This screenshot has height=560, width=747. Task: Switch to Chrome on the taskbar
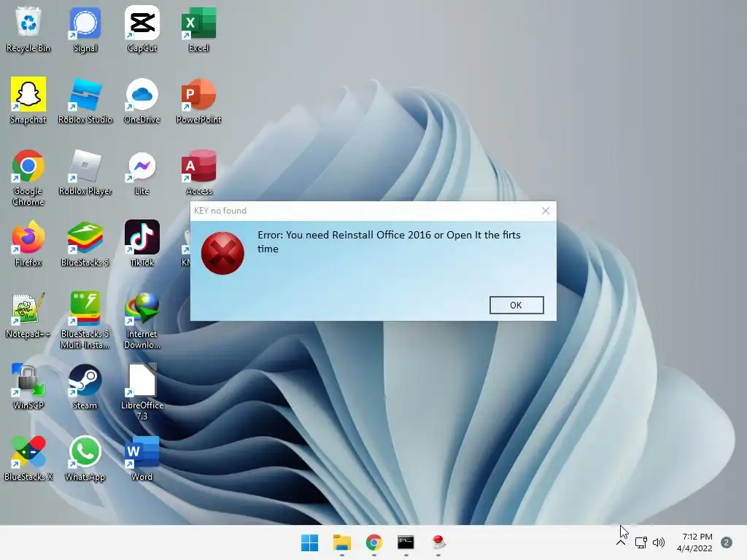(x=374, y=542)
